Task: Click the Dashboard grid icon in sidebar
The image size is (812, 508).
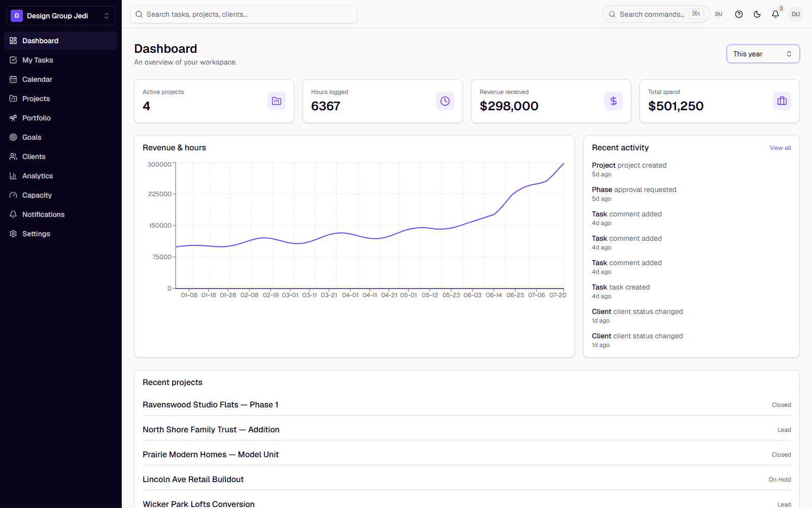Action: [13, 41]
